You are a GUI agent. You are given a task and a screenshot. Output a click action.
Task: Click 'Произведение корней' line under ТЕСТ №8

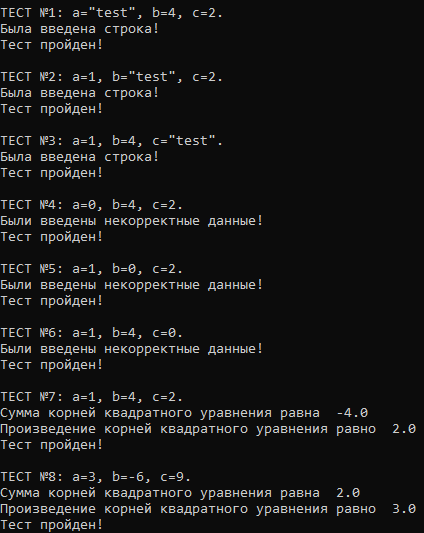coord(208,509)
